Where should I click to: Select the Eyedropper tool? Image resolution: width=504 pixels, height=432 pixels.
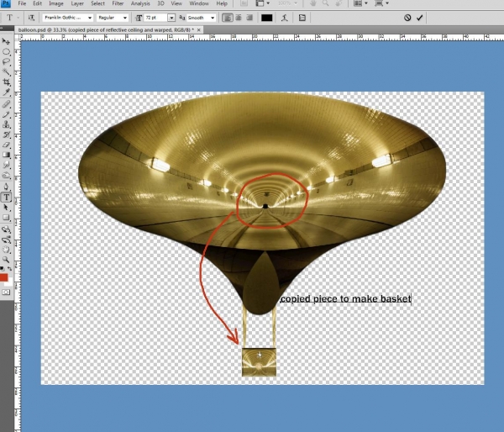pos(6,92)
